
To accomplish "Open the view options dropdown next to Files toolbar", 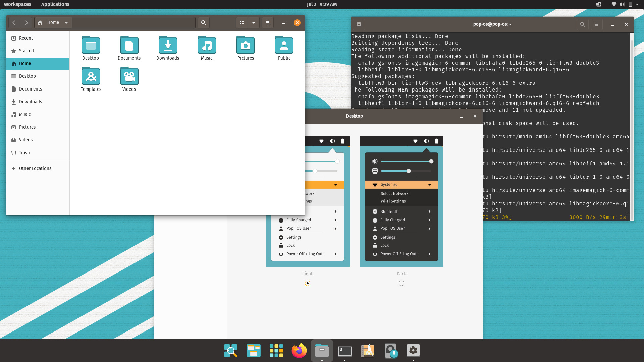I will [253, 23].
